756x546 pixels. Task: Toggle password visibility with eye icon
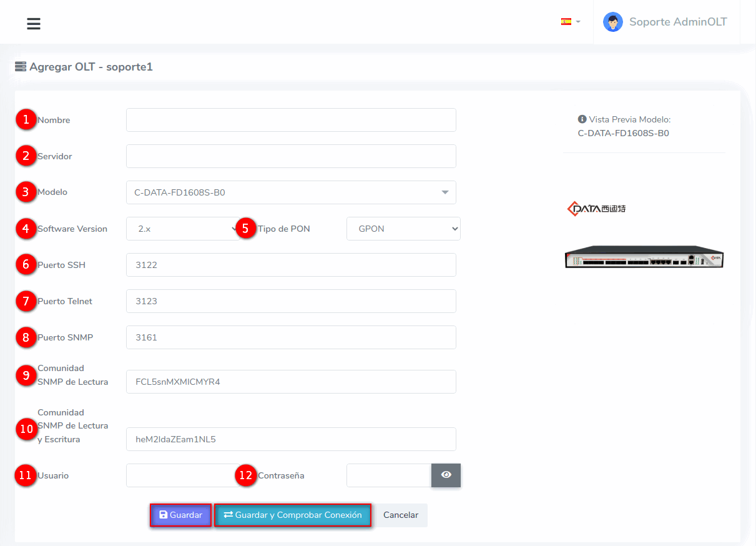[x=446, y=475]
